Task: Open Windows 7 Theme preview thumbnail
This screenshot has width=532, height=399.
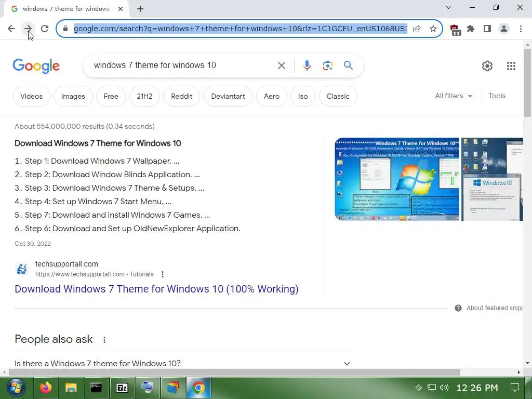Action: tap(397, 179)
